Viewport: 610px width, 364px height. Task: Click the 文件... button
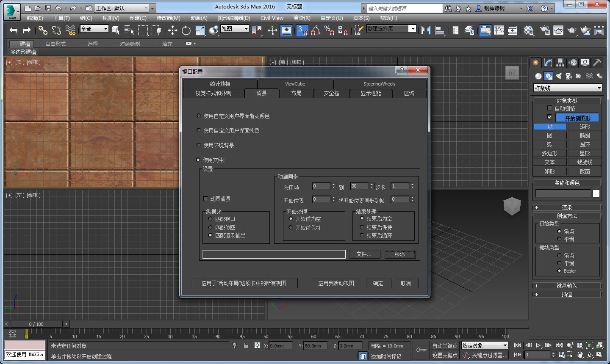tap(363, 254)
